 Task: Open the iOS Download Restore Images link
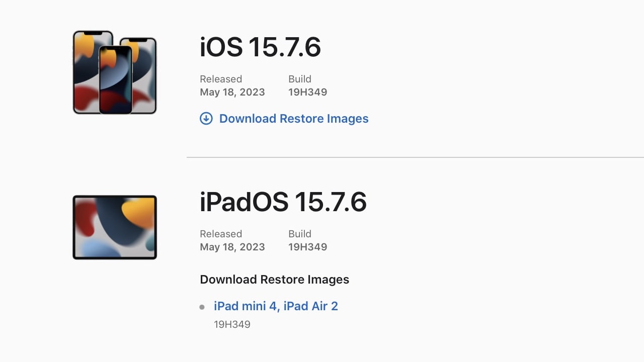point(294,119)
